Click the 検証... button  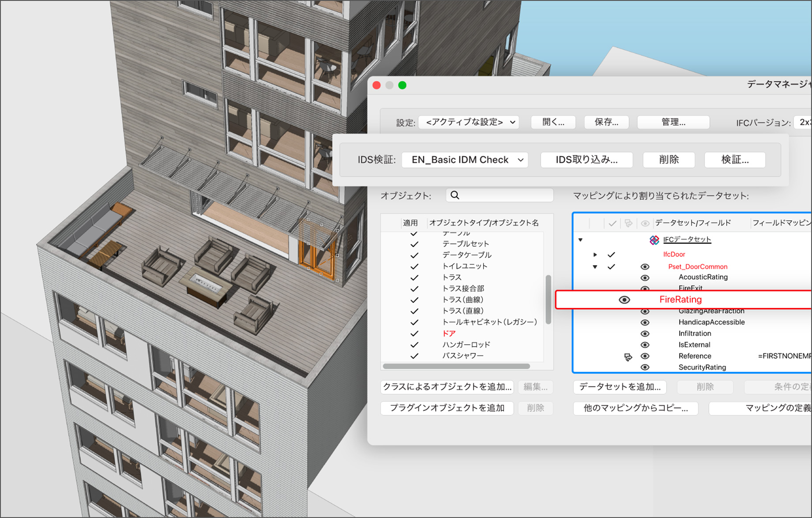(735, 160)
